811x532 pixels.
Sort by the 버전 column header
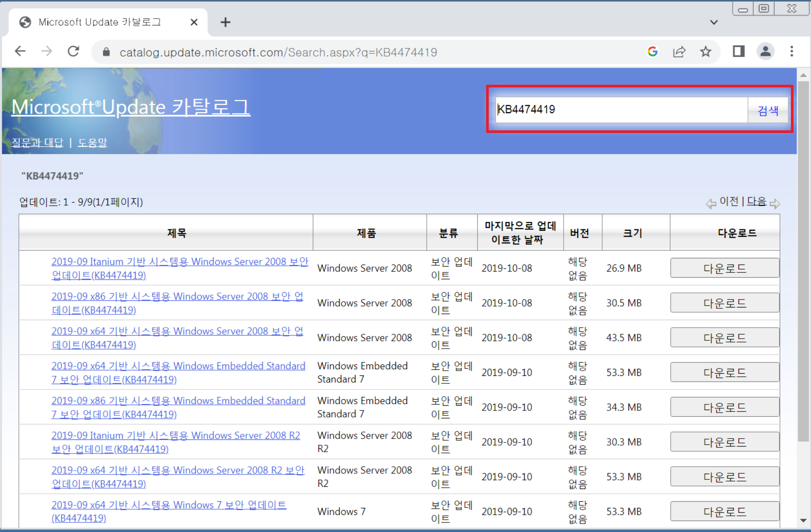tap(579, 233)
